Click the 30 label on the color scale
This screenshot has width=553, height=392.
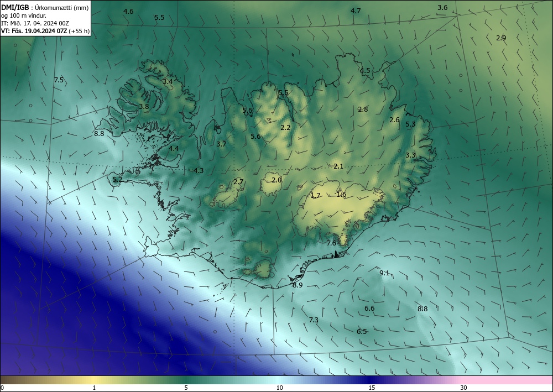(463, 388)
